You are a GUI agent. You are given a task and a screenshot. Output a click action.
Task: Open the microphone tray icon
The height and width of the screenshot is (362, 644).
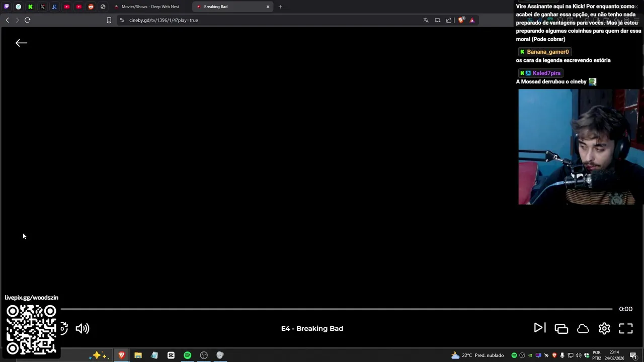point(562,355)
